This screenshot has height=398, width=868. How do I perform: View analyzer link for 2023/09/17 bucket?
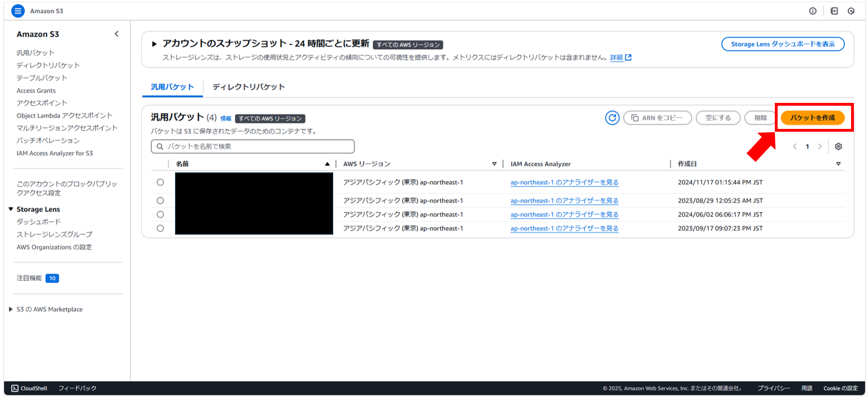pos(564,228)
